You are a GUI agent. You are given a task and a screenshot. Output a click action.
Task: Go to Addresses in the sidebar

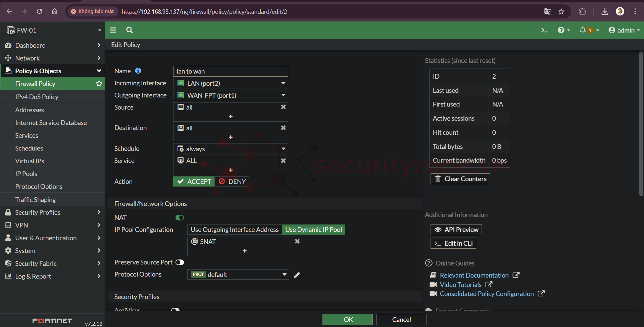(30, 110)
